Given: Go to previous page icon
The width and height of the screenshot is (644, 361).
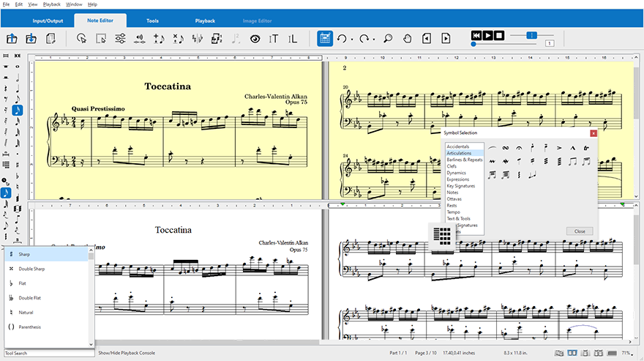Looking at the screenshot, I should (x=427, y=39).
